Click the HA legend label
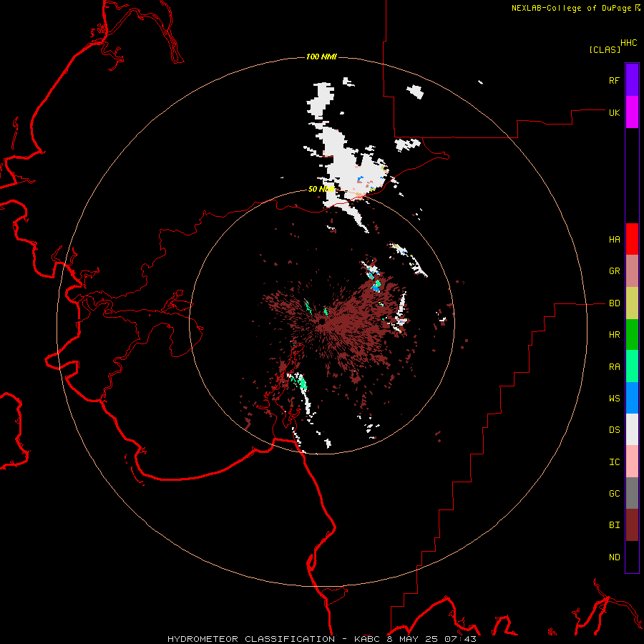 pos(614,240)
